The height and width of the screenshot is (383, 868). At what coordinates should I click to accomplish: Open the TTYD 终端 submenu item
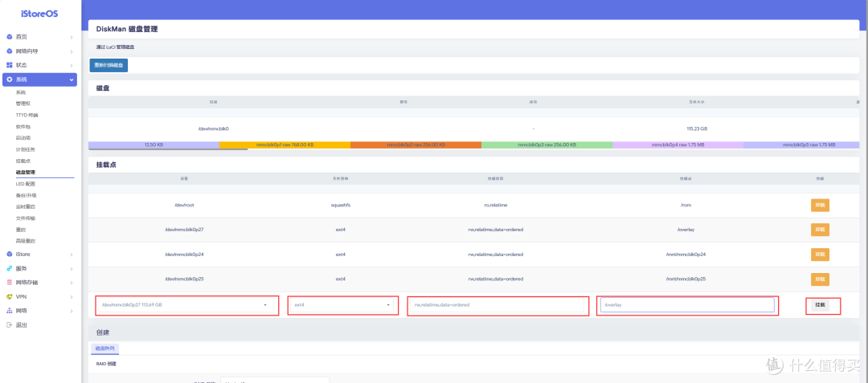pyautogui.click(x=27, y=115)
